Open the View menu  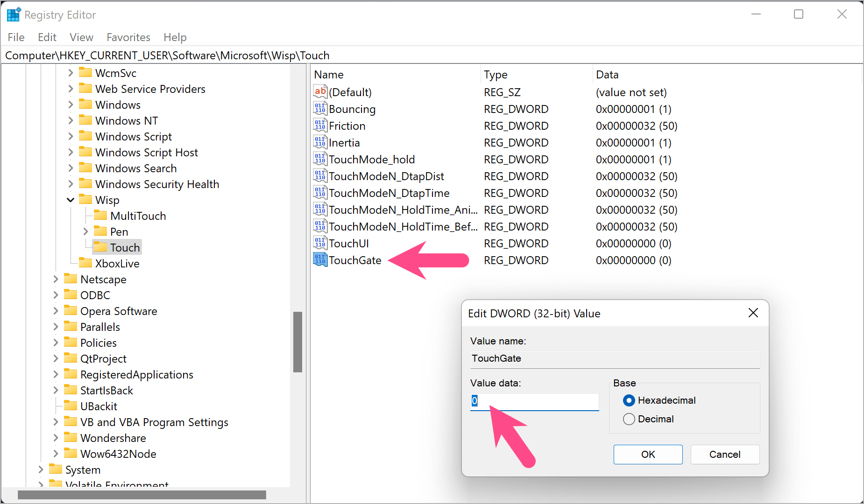(81, 37)
